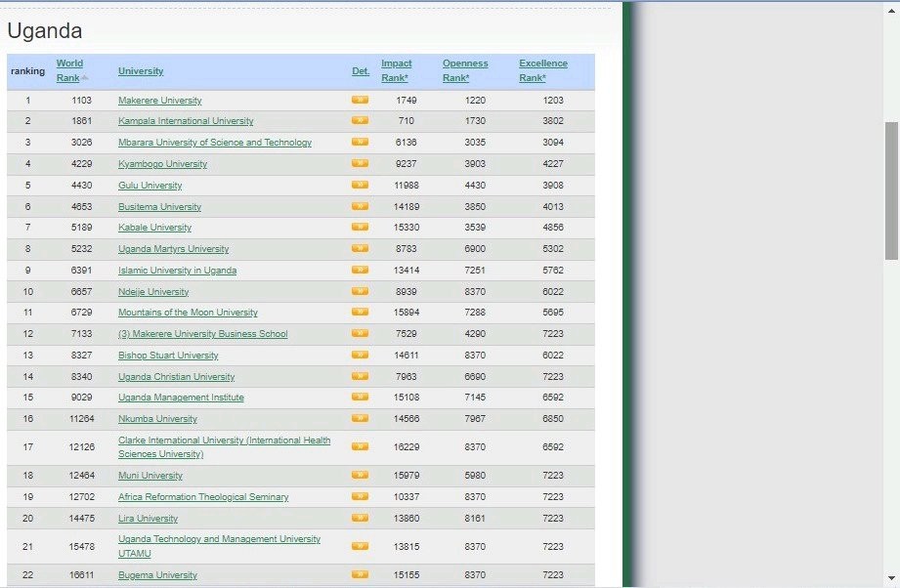This screenshot has width=900, height=588.
Task: Click the details icon for Makerere University
Action: pos(360,100)
